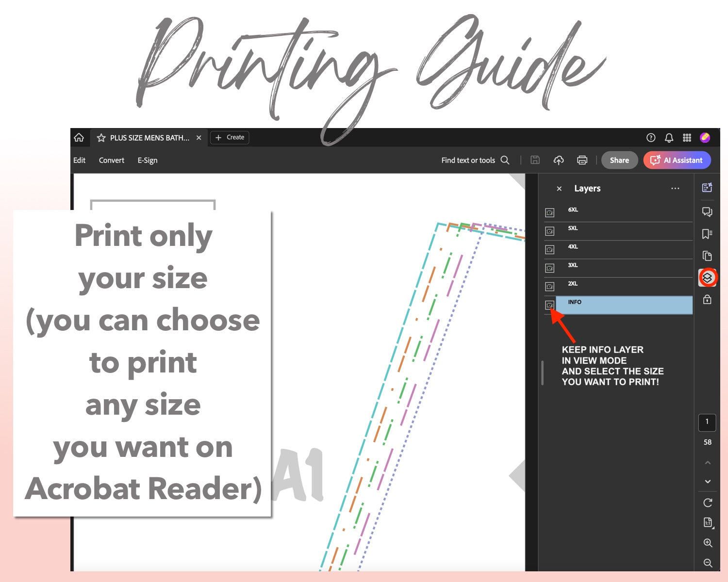Open the bookmarks panel icon
The width and height of the screenshot is (728, 582).
pos(707,234)
